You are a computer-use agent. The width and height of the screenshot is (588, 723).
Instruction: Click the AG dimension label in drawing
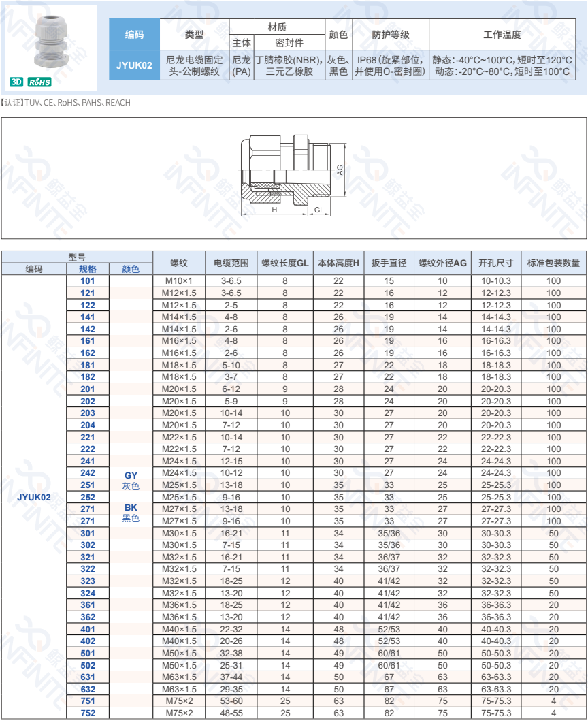(x=340, y=170)
